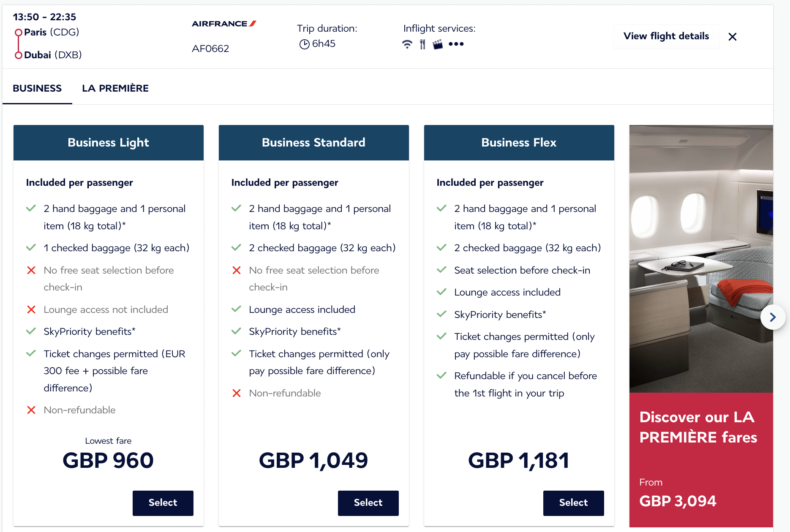Advance the fare carousel with right chevron
The width and height of the screenshot is (790, 532).
click(773, 317)
